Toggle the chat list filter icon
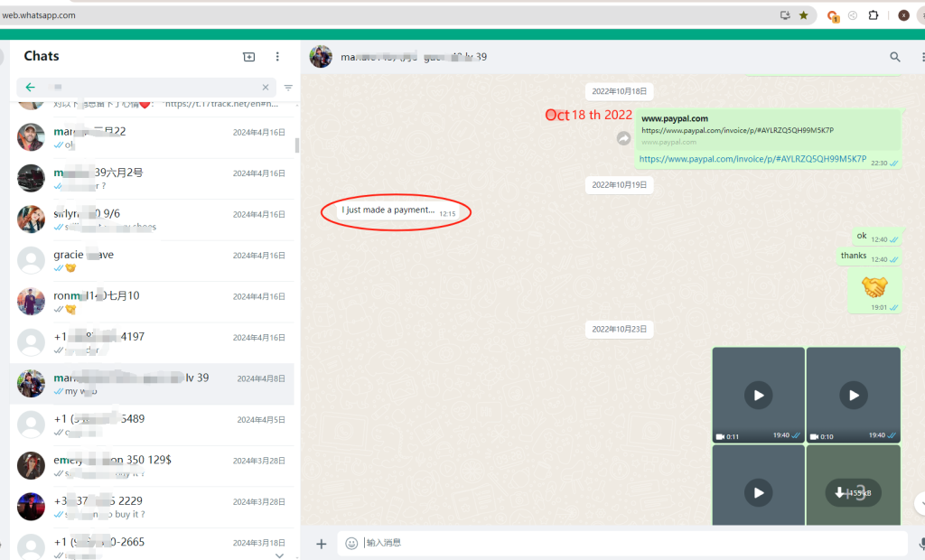Image resolution: width=925 pixels, height=560 pixels. click(x=288, y=88)
